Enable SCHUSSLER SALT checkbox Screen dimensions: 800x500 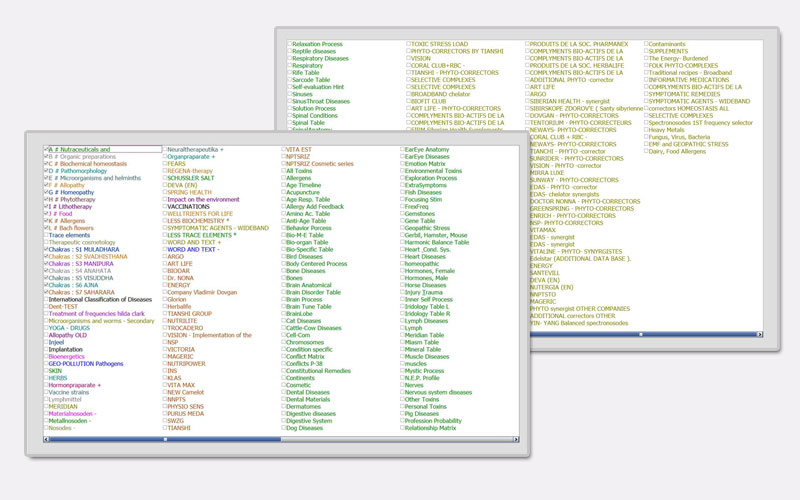165,177
